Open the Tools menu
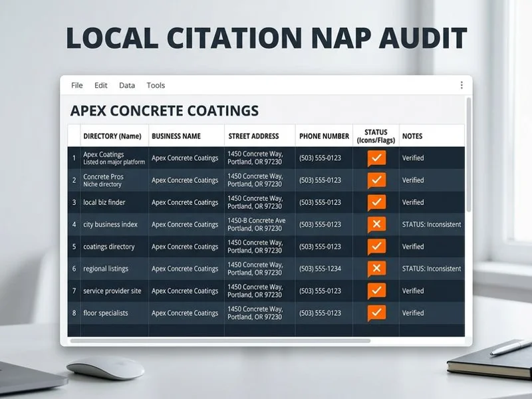This screenshot has width=532, height=399. (x=156, y=85)
